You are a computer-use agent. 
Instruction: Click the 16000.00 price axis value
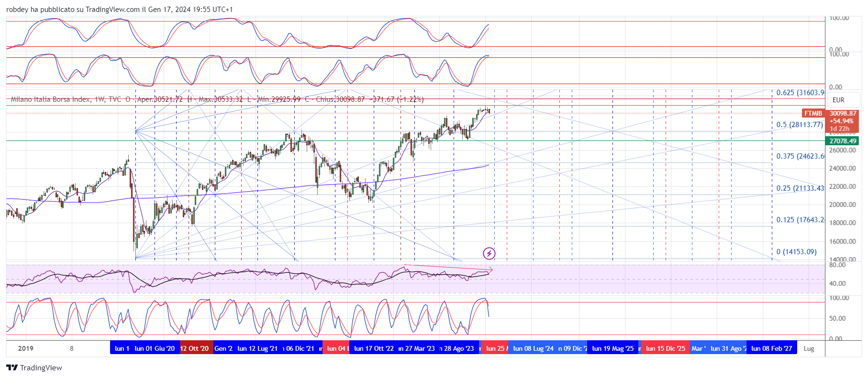(x=843, y=241)
